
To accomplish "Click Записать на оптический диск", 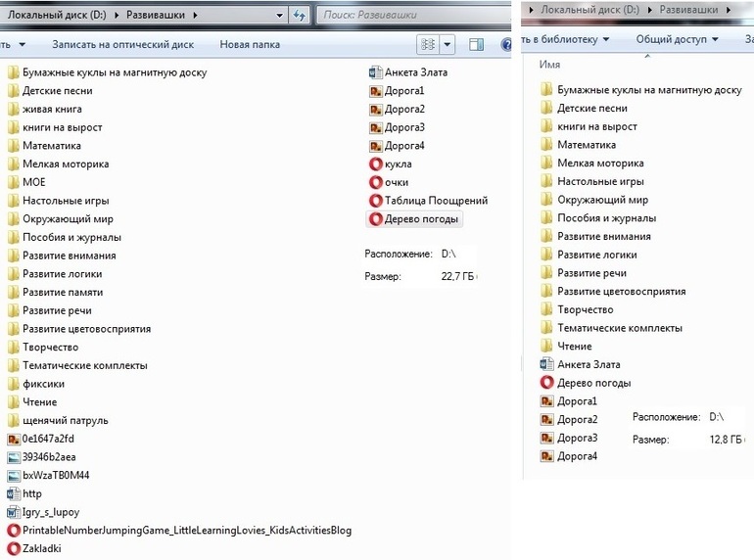I will click(122, 45).
